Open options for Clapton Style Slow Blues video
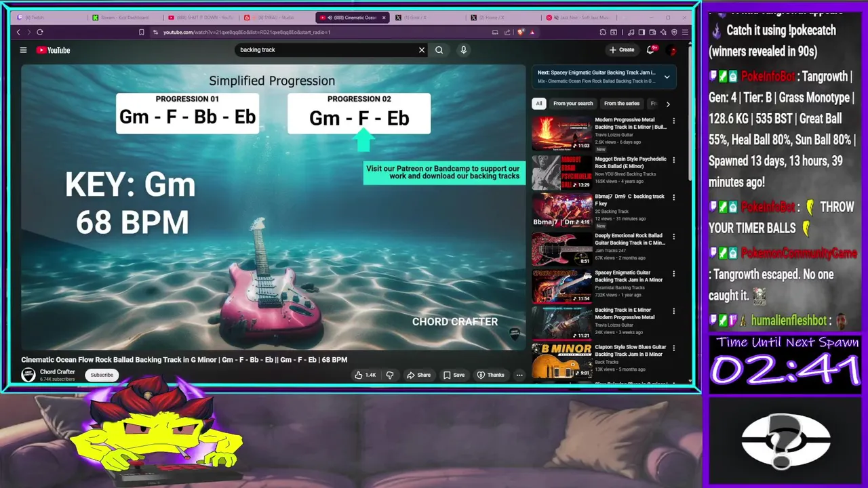This screenshot has width=868, height=488. click(673, 348)
